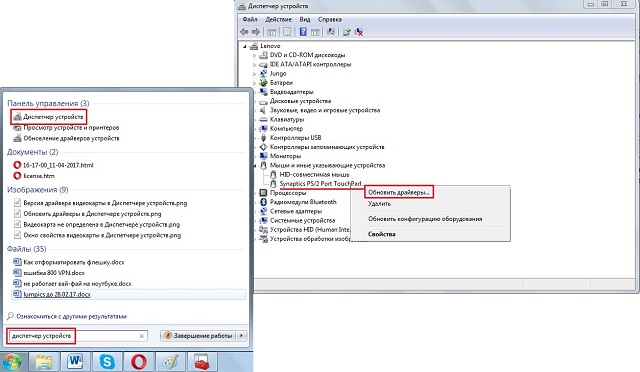The width and height of the screenshot is (640, 372).
Task: Launch Skype from the taskbar
Action: tap(107, 361)
